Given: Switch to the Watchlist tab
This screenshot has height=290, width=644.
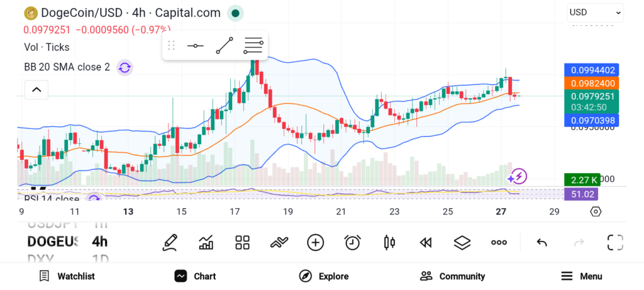Looking at the screenshot, I should (x=67, y=276).
